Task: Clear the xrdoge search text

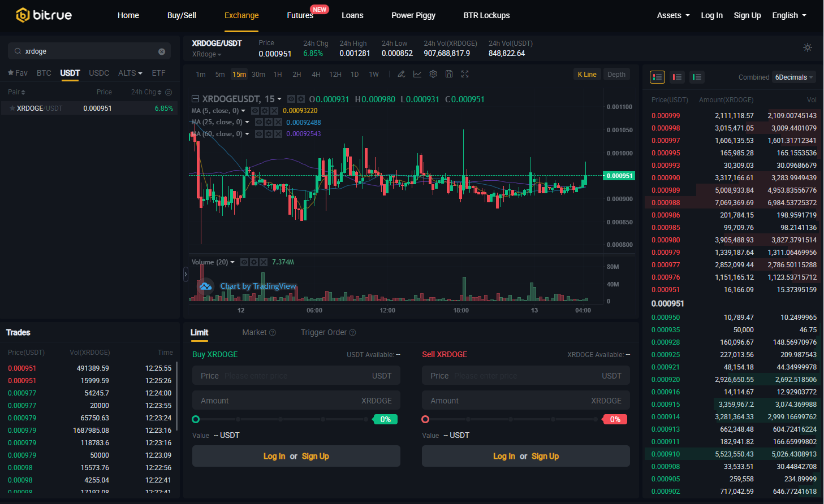Action: pos(162,51)
